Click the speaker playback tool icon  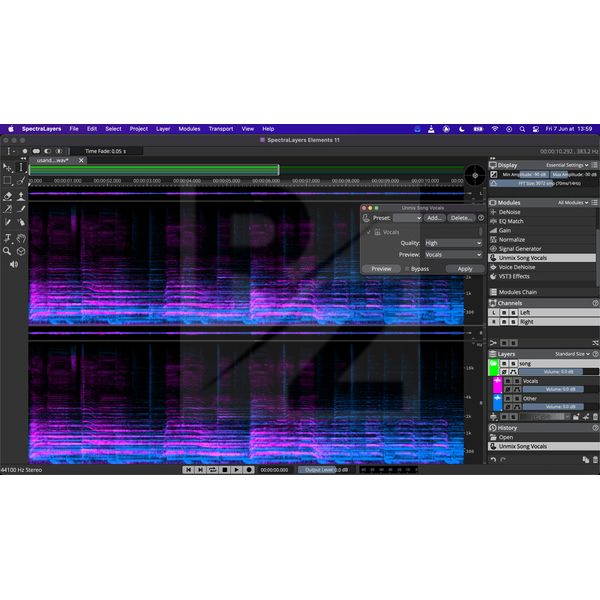[x=13, y=264]
